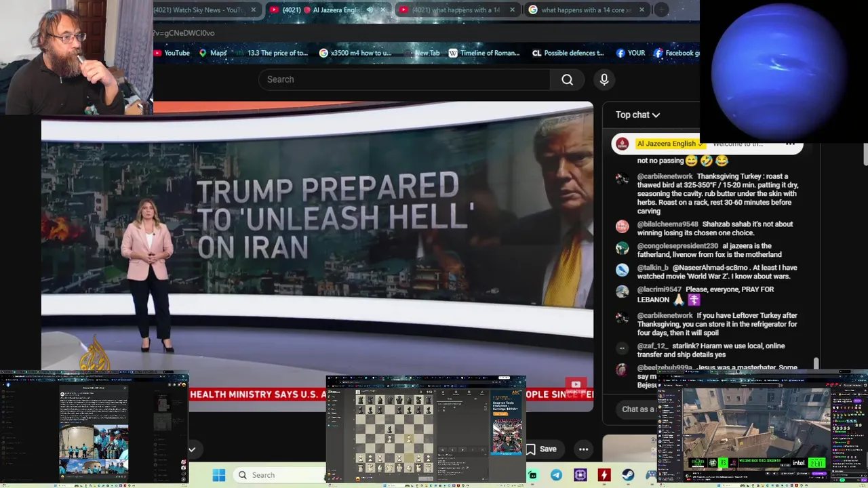The width and height of the screenshot is (868, 488).
Task: Open the Timeline of Roman bookmark
Action: [x=484, y=53]
